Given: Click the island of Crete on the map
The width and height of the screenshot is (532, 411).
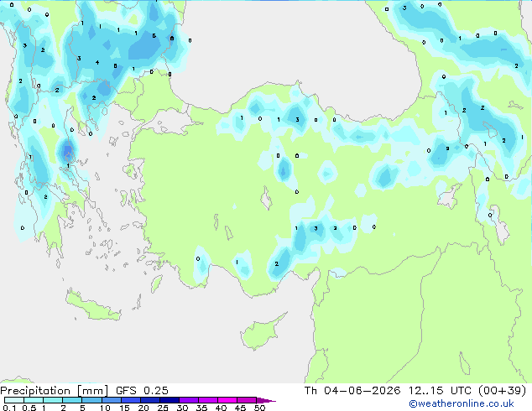Looking at the screenshot, I should click(92, 306).
